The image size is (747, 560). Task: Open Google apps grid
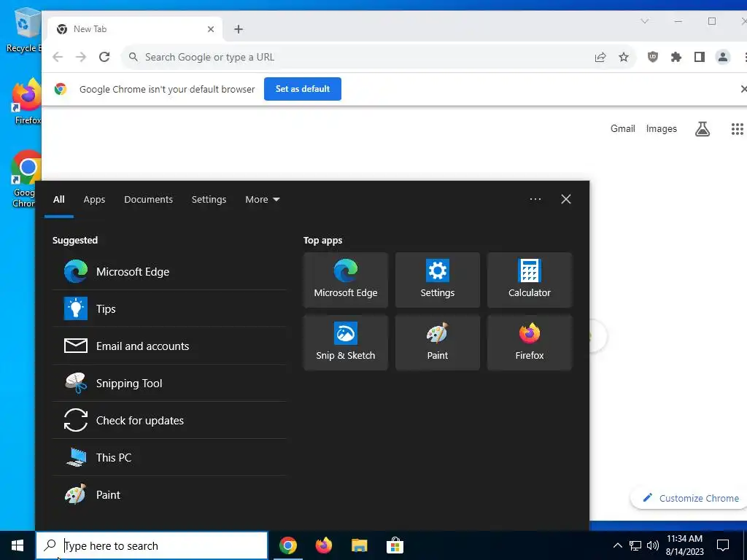click(x=737, y=128)
